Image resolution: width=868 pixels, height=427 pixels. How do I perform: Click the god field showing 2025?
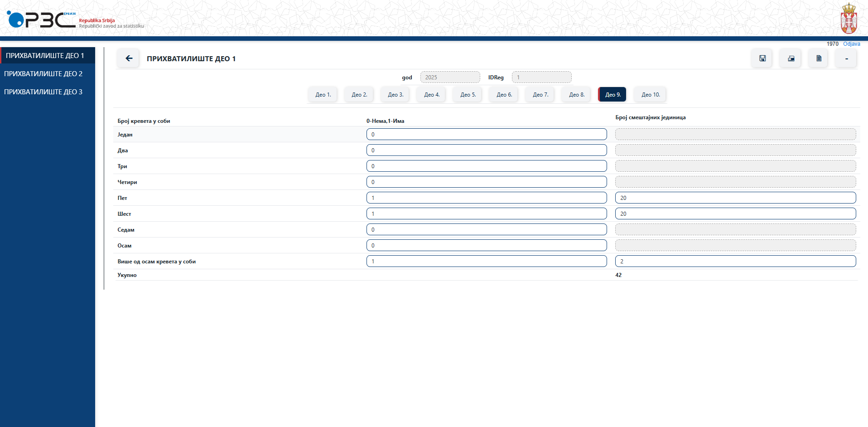pos(450,77)
